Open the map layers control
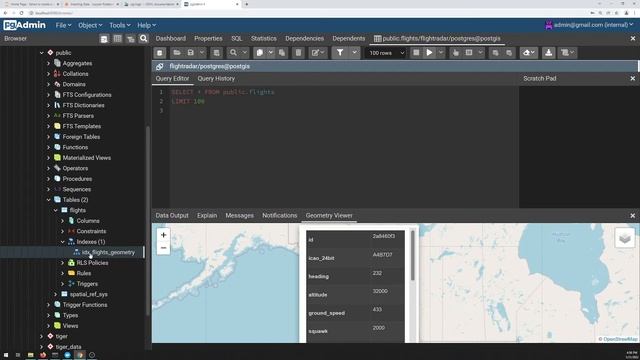640x360 pixels. [x=624, y=238]
